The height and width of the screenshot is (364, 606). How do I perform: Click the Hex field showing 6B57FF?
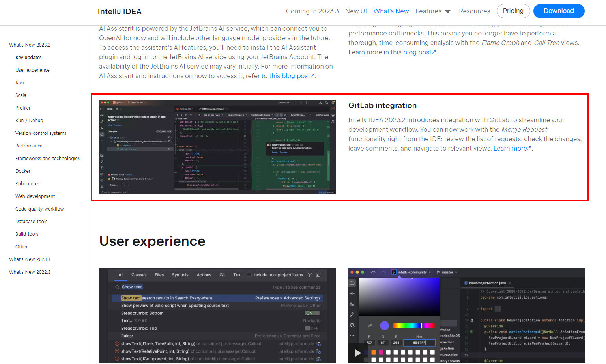(x=419, y=343)
